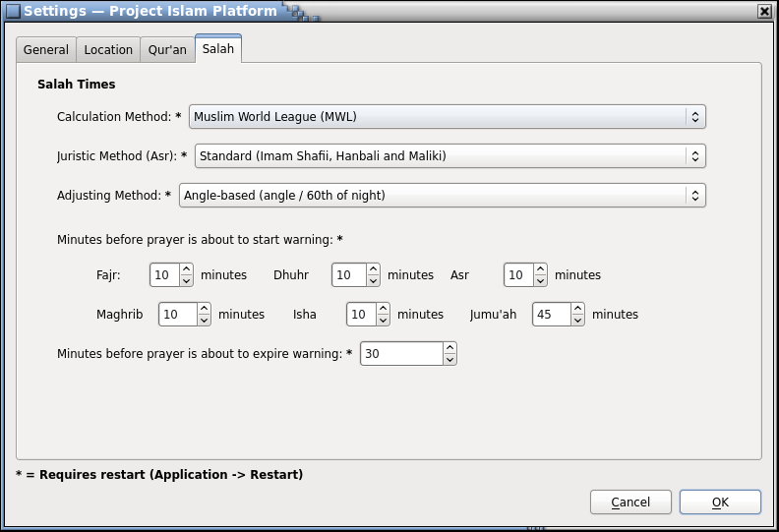Decrease Asr warning minutes
The height and width of the screenshot is (532, 779).
tap(541, 280)
